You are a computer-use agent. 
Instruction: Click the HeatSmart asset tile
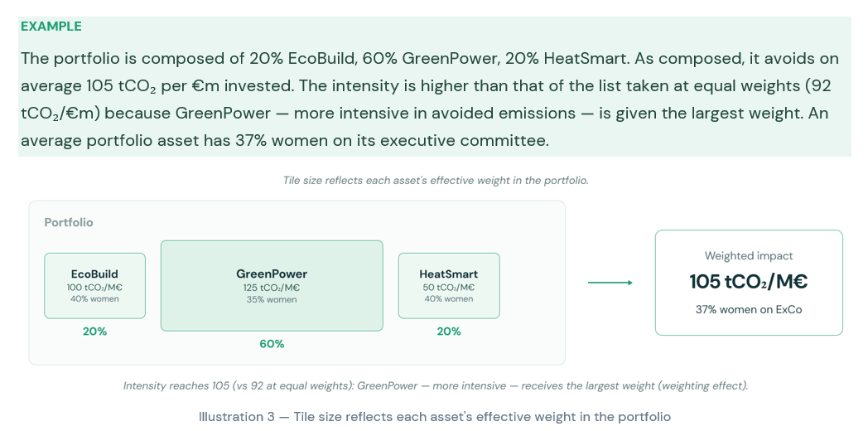449,286
